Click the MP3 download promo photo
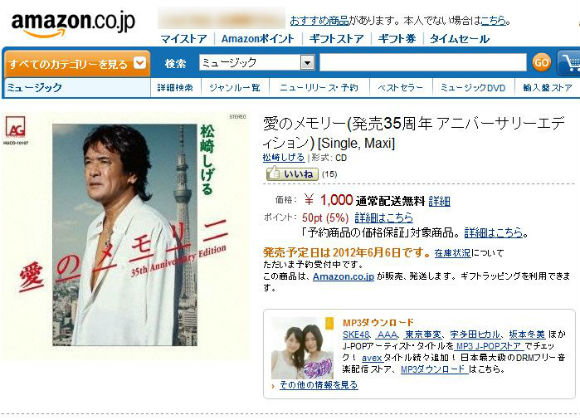Image resolution: width=580 pixels, height=420 pixels. coord(302,348)
